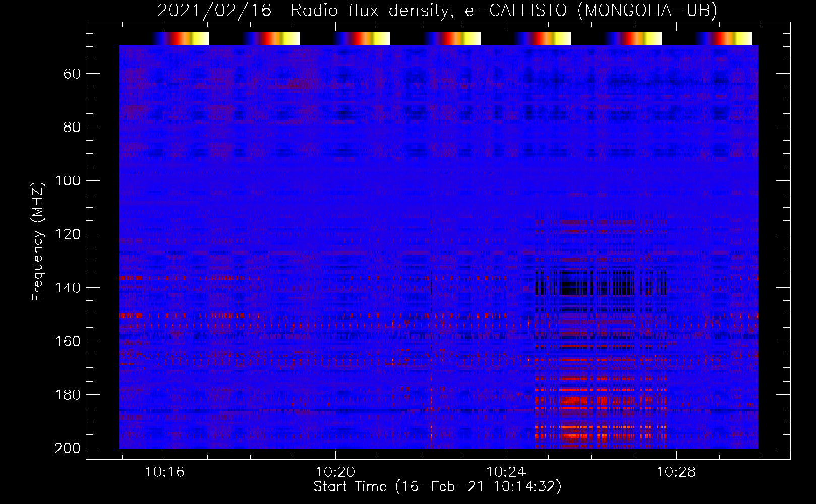Select the 60 frequency tick label
The width and height of the screenshot is (816, 504).
pyautogui.click(x=72, y=74)
